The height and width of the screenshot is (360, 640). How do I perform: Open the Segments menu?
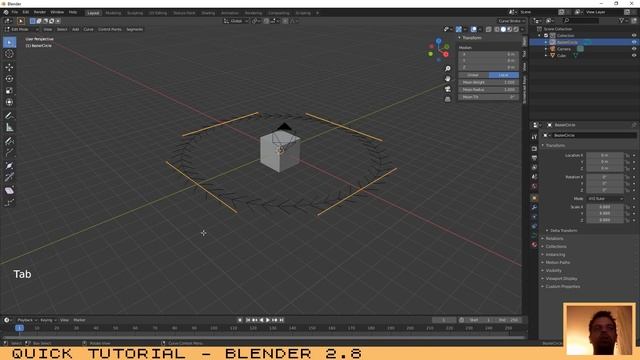(x=135, y=29)
